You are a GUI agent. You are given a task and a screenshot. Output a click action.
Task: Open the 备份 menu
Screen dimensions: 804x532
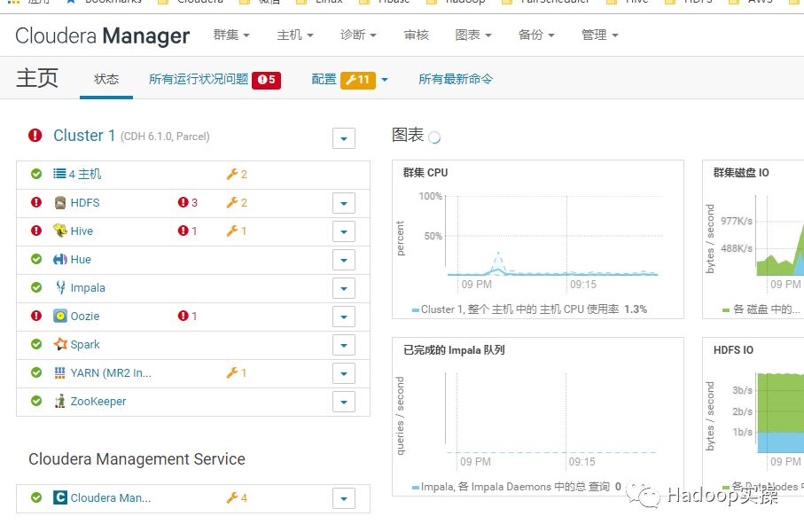coord(536,35)
